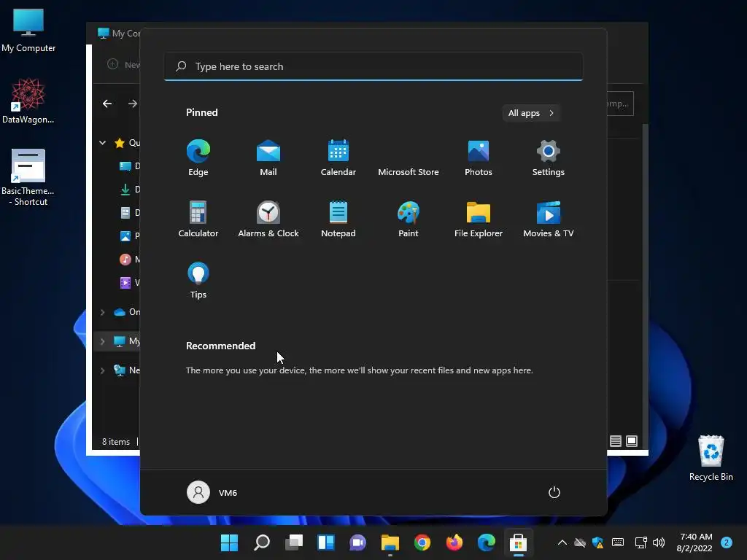Screen dimensions: 747x560
Task: Expand Network node in Explorer tree
Action: pos(102,370)
